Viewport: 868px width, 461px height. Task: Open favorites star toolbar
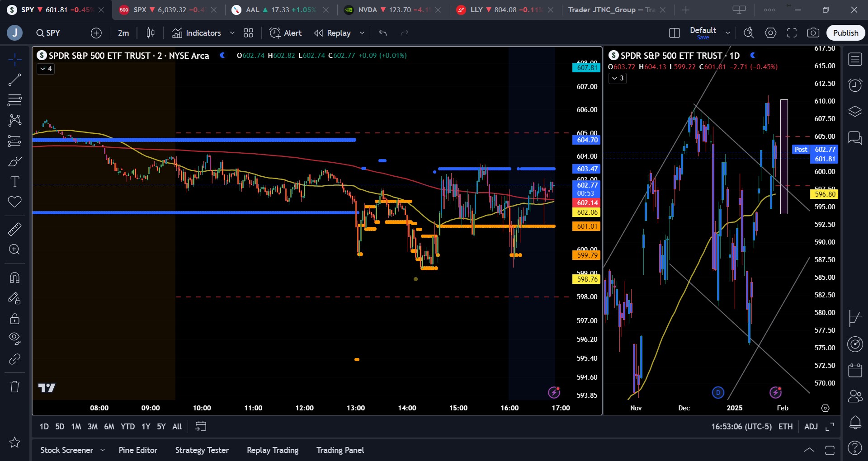pyautogui.click(x=14, y=442)
